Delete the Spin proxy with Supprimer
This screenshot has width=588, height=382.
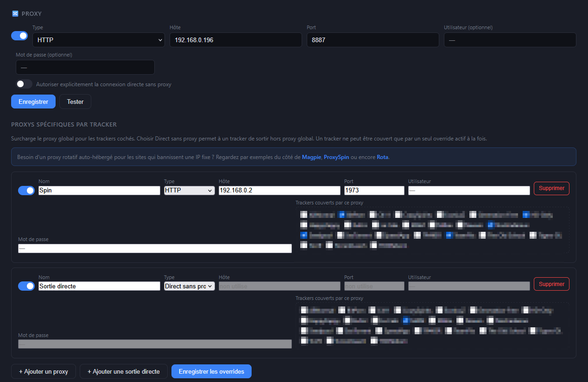click(551, 188)
